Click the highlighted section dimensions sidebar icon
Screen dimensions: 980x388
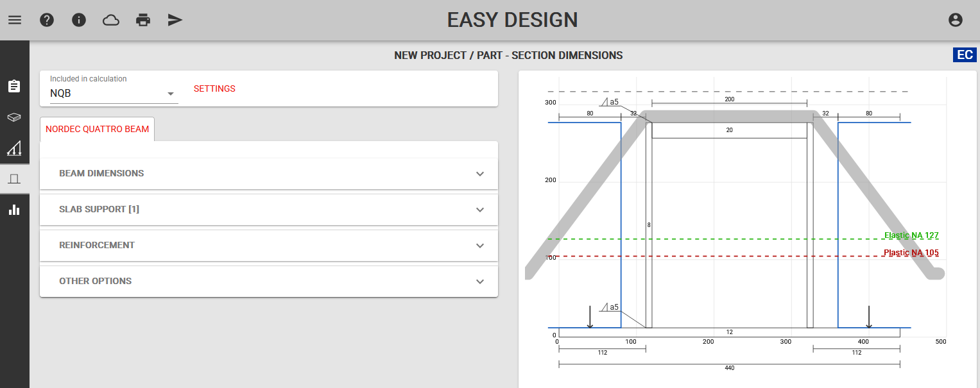click(x=14, y=179)
